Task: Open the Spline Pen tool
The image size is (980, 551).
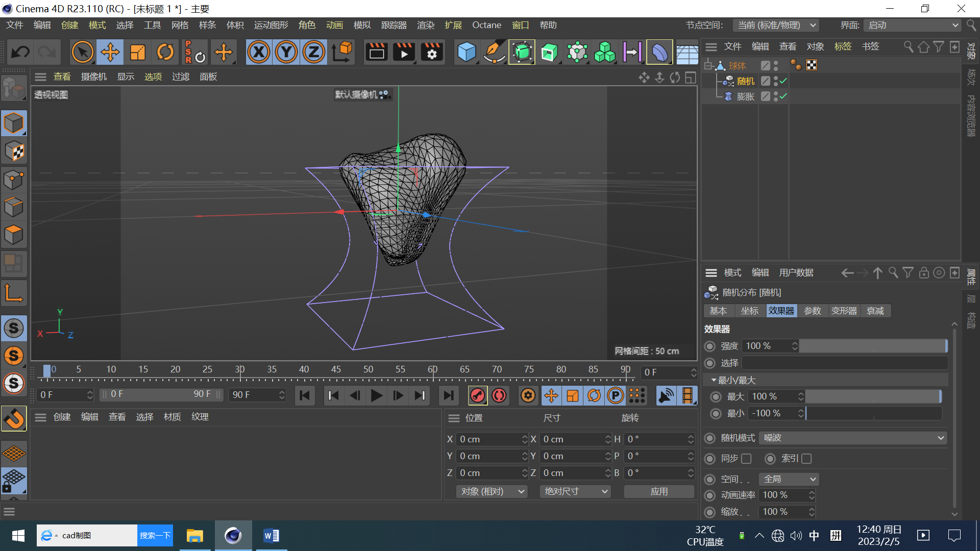Action: pos(494,52)
